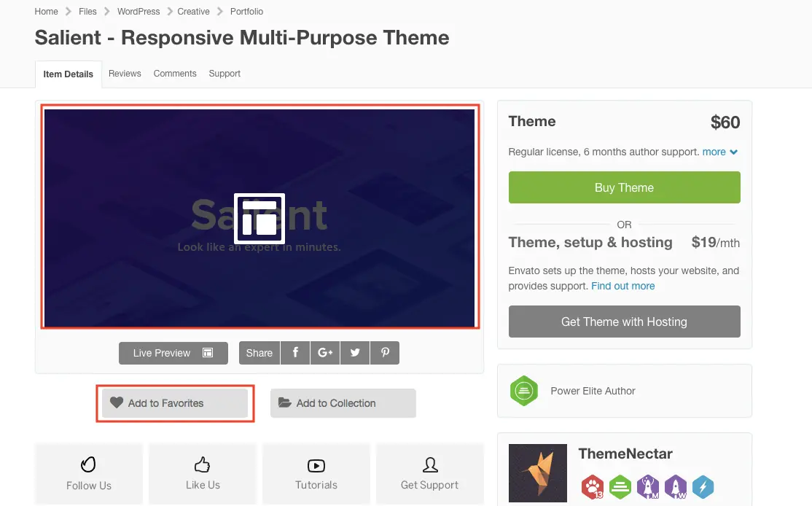Go to the Support tab

tap(225, 74)
